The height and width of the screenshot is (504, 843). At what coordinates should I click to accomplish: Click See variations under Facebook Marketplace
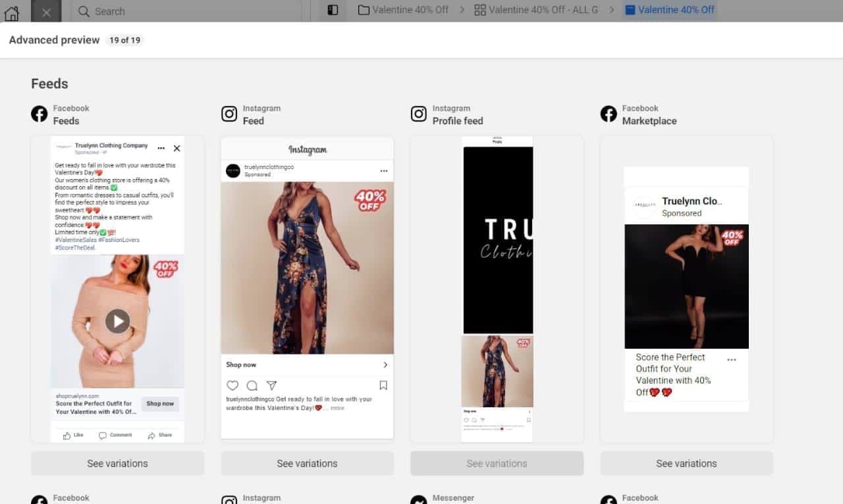[x=686, y=463]
